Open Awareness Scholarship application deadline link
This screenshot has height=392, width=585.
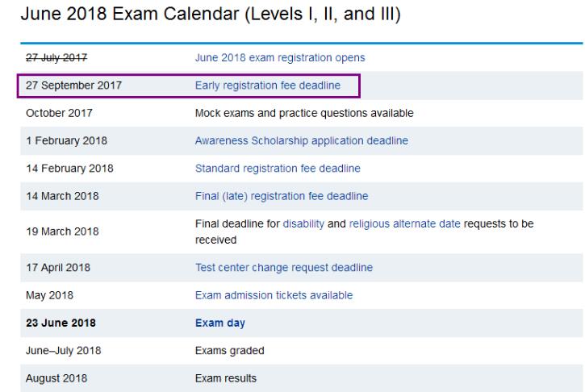(x=301, y=140)
